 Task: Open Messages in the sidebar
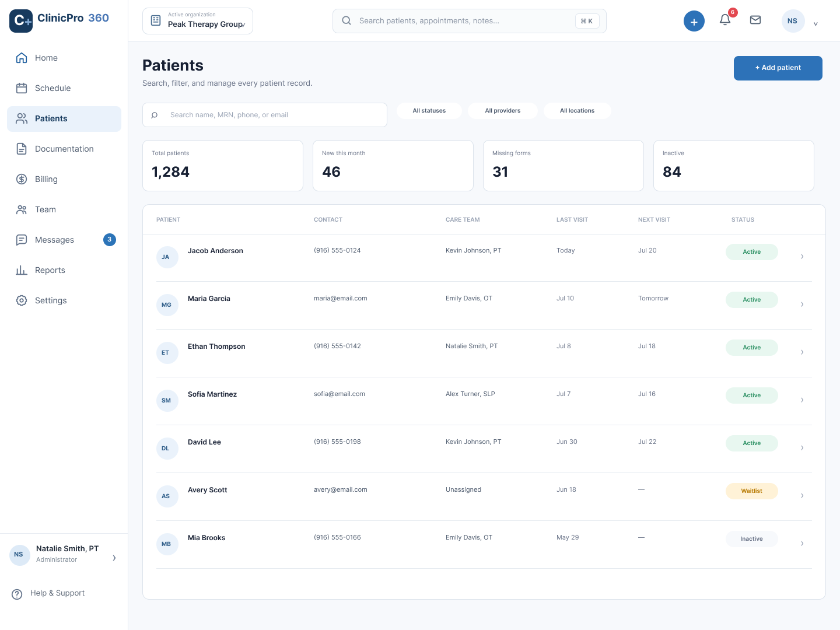coord(64,240)
